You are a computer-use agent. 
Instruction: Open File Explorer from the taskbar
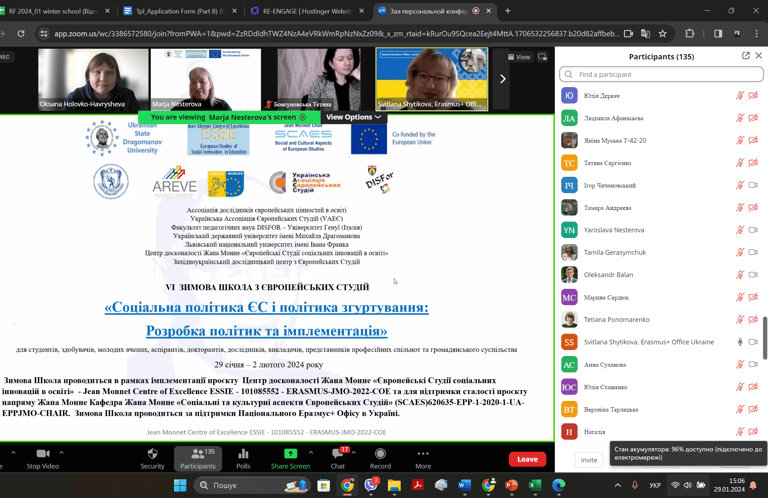[x=394, y=485]
